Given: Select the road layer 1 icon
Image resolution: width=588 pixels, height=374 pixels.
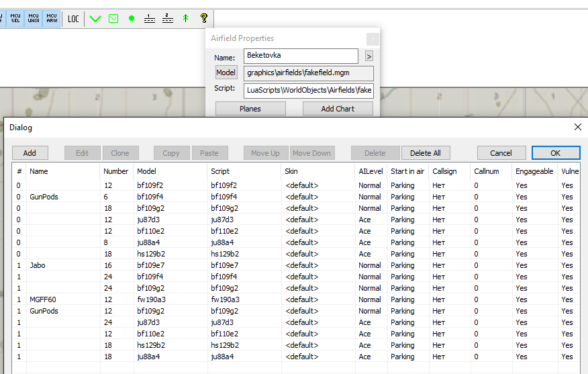Looking at the screenshot, I should click(x=149, y=18).
